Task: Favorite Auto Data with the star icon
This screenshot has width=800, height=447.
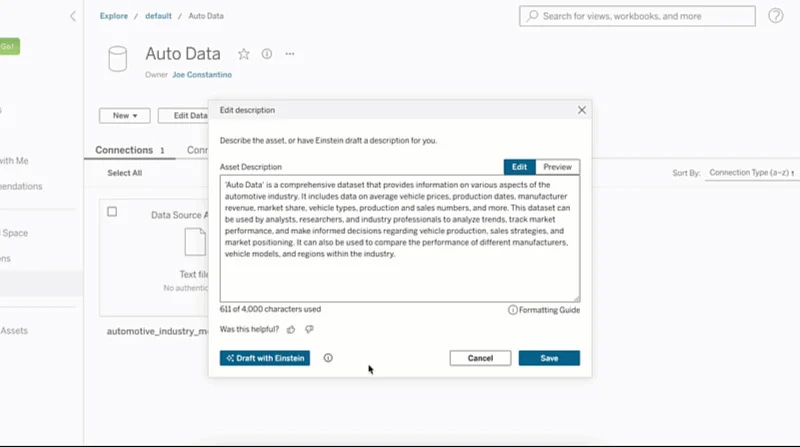Action: point(244,54)
